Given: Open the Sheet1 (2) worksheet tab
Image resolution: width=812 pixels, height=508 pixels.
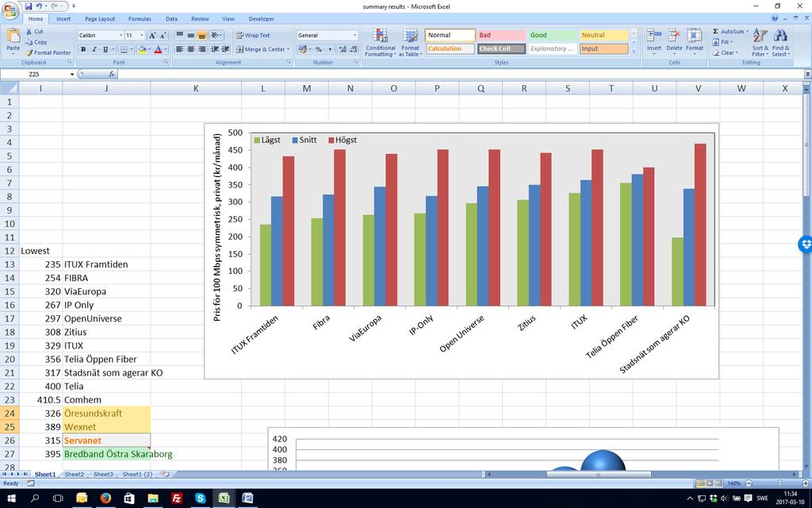Looking at the screenshot, I should [137, 475].
